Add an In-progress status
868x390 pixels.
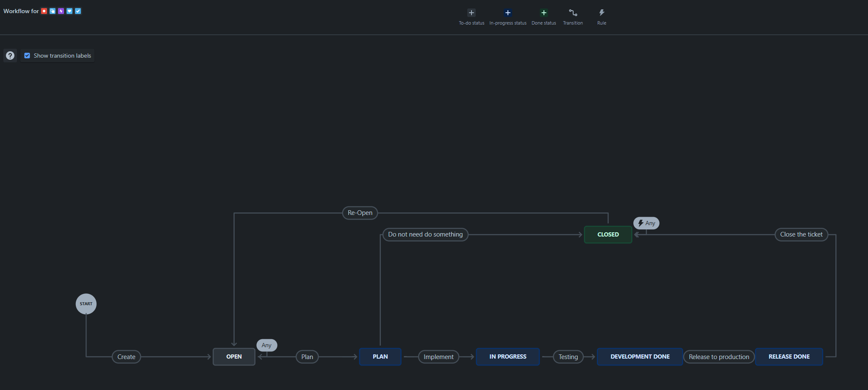[x=507, y=13]
